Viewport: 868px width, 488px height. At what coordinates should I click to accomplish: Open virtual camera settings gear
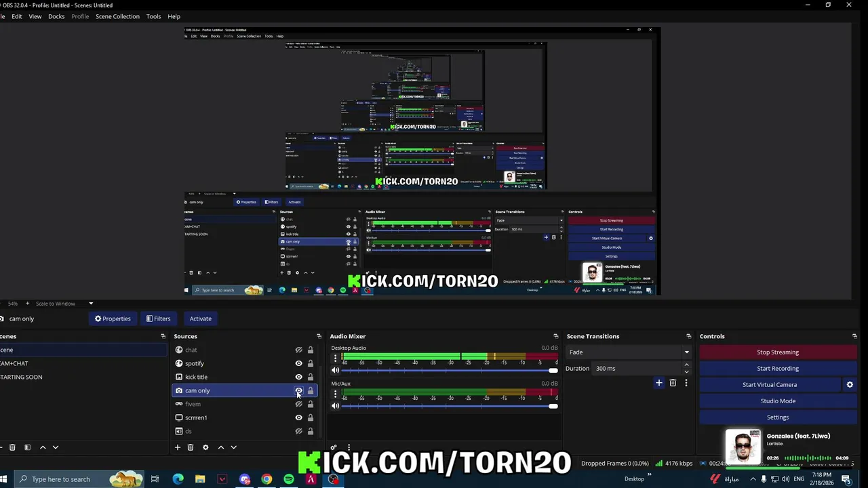click(x=850, y=384)
